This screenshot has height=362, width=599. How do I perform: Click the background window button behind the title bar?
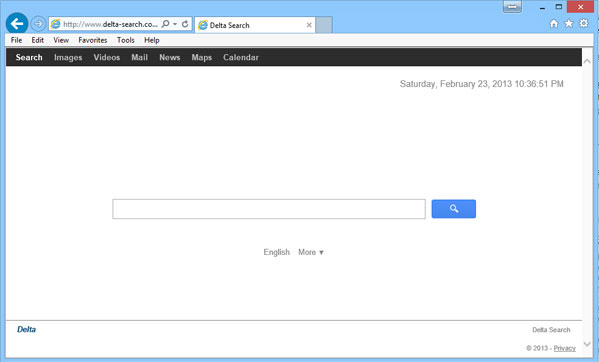pyautogui.click(x=512, y=6)
